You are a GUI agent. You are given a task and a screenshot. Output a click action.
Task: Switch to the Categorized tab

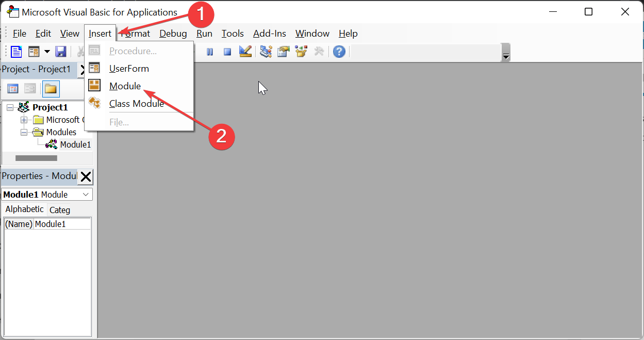(60, 210)
